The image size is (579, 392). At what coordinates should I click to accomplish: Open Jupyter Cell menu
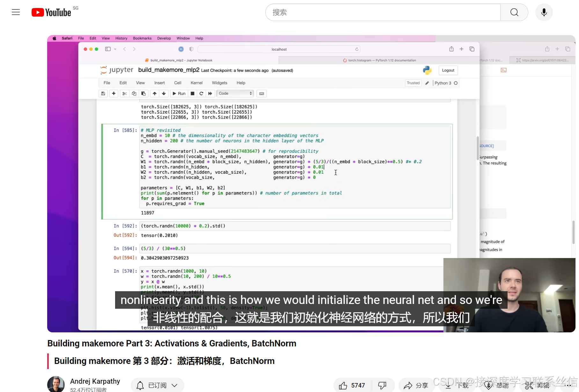coord(178,83)
